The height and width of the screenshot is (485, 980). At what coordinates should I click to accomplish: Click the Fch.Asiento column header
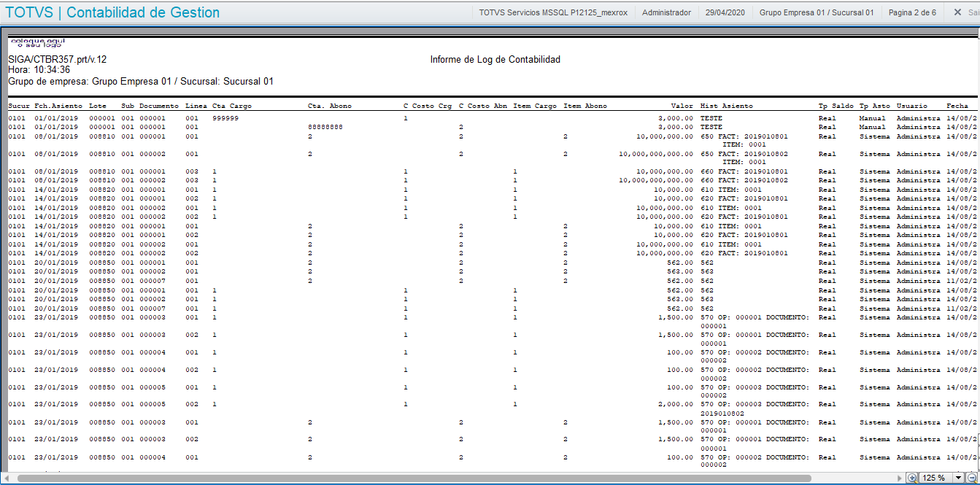58,106
